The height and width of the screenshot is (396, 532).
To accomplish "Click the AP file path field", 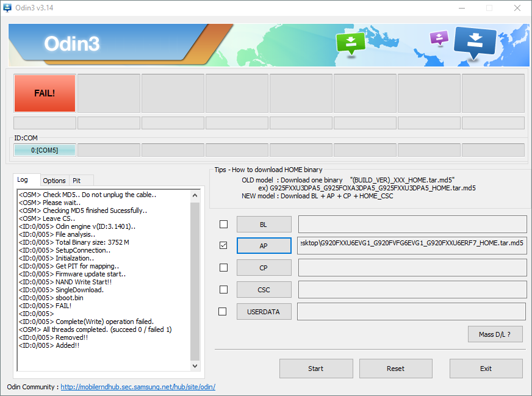I will [412, 245].
